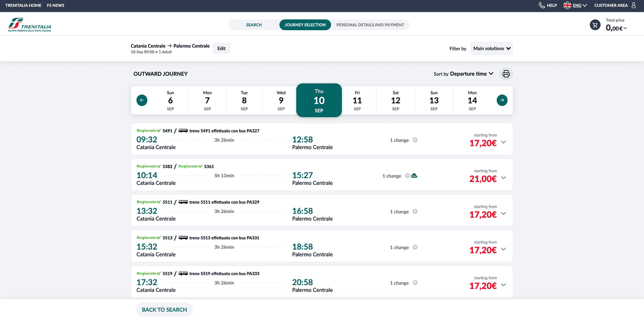Click the 15:27 arrival time
Image resolution: width=644 pixels, height=320 pixels.
click(x=303, y=175)
